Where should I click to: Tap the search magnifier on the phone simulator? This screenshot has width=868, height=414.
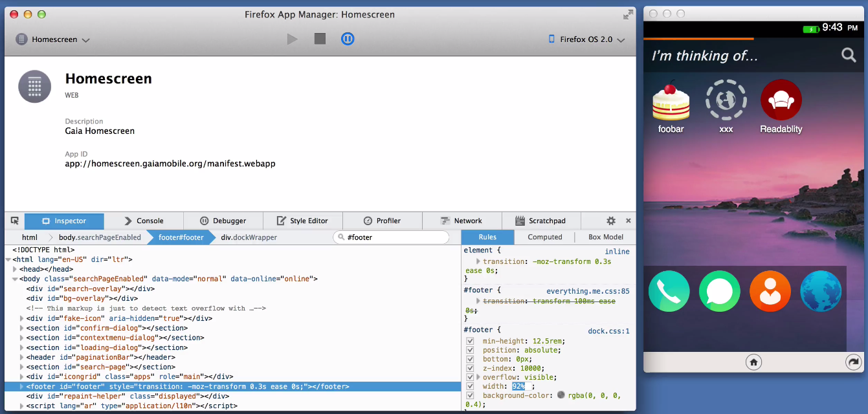tap(849, 56)
